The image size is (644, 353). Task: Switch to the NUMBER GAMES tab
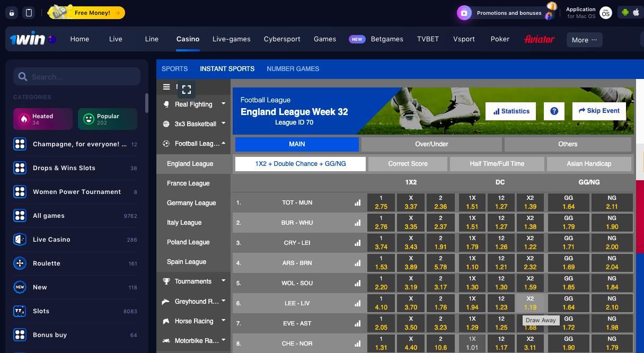293,69
